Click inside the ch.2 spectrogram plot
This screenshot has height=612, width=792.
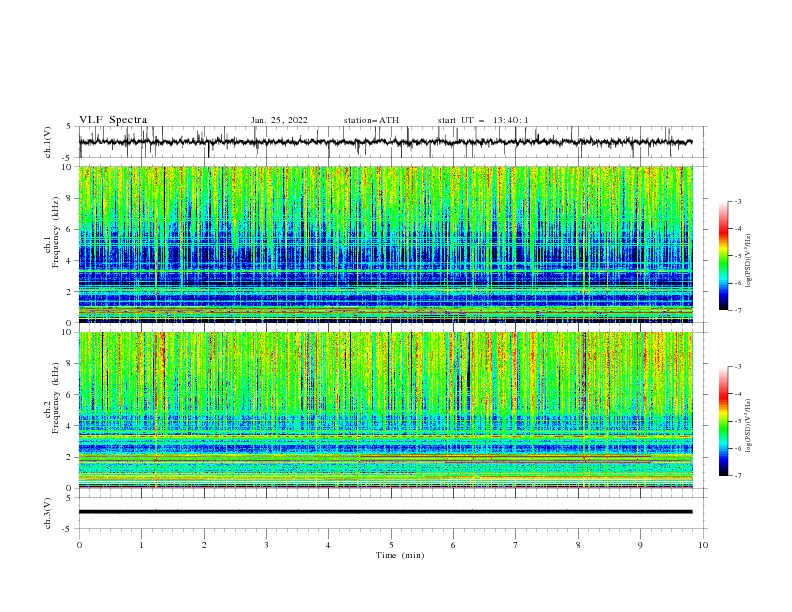[x=385, y=410]
